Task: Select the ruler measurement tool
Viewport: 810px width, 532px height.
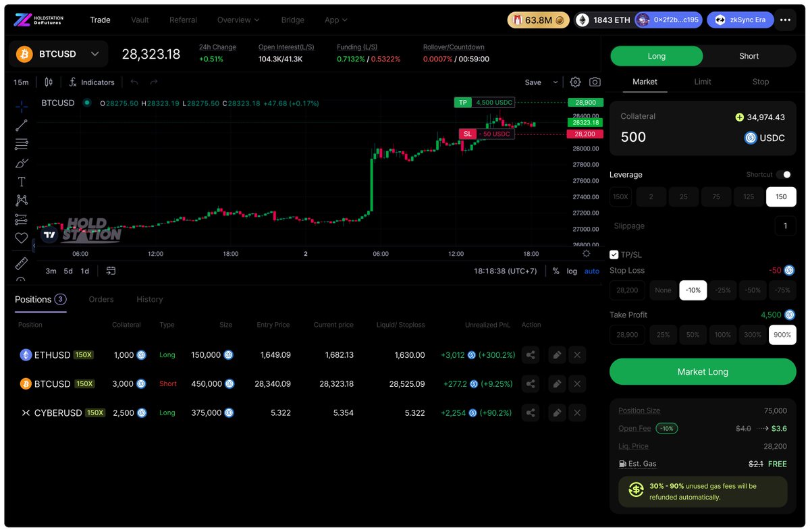Action: point(21,263)
